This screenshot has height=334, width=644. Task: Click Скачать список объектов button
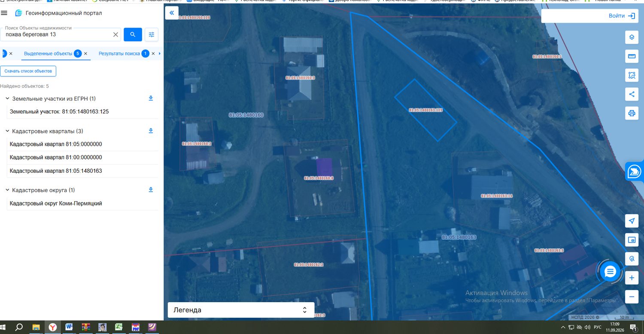28,71
